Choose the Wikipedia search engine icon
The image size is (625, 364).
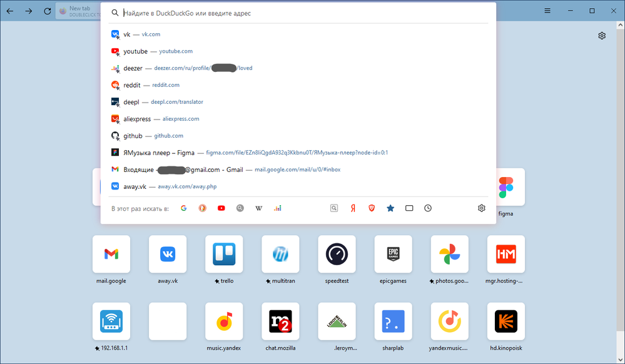click(x=258, y=208)
